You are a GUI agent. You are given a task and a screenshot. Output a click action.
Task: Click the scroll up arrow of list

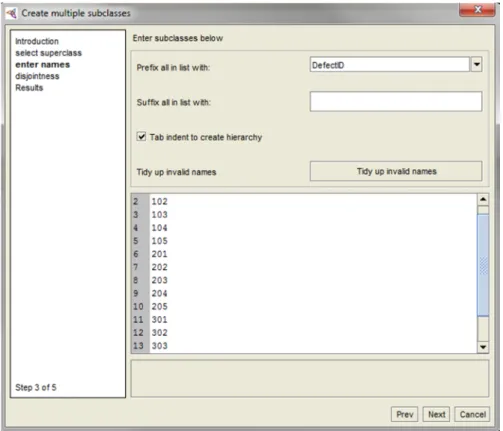(483, 200)
